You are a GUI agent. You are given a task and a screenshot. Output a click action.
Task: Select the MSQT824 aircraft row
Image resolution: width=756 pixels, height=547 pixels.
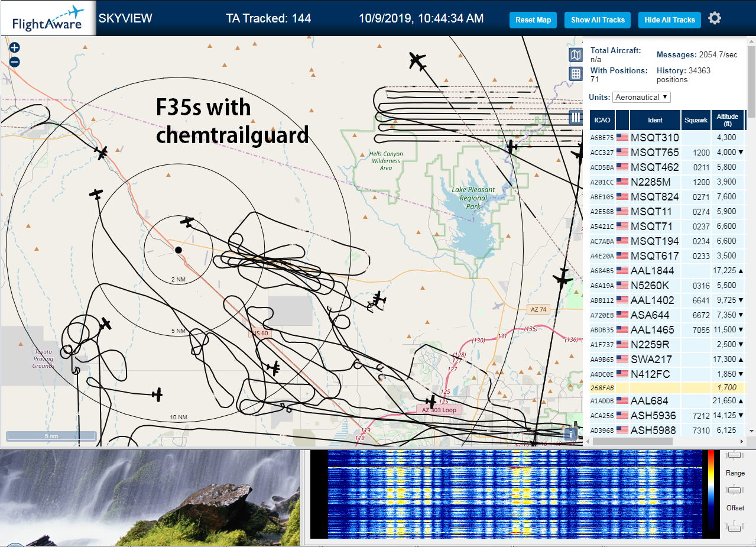(667, 196)
